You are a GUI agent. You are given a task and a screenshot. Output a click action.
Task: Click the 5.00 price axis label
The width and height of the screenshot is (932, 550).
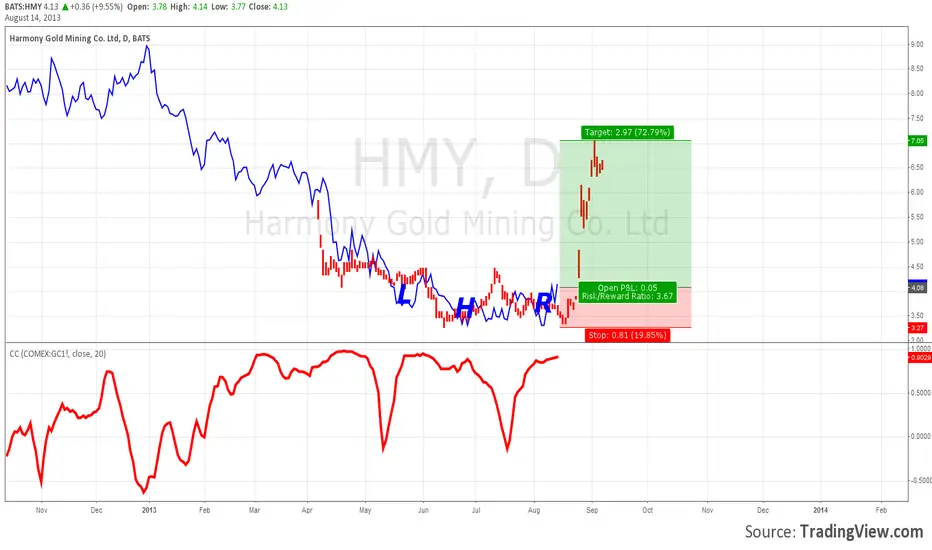coord(917,242)
